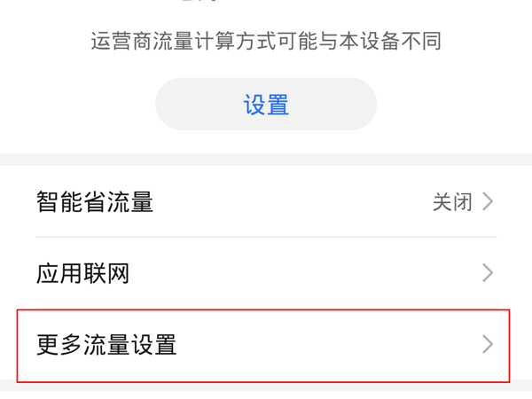Tap the app networking row arrow icon
This screenshot has height=399, width=532.
click(488, 273)
